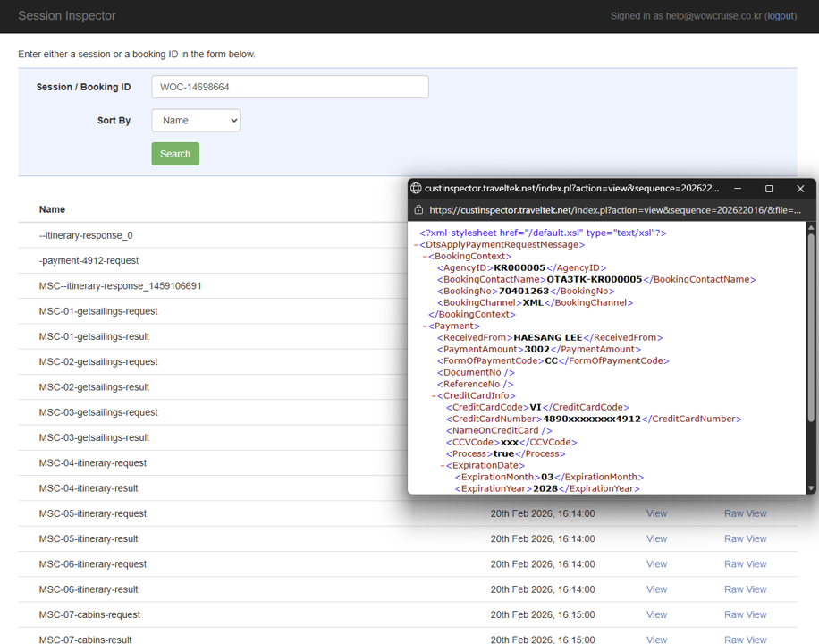819x644 pixels.
Task: Click the logout link
Action: [781, 16]
